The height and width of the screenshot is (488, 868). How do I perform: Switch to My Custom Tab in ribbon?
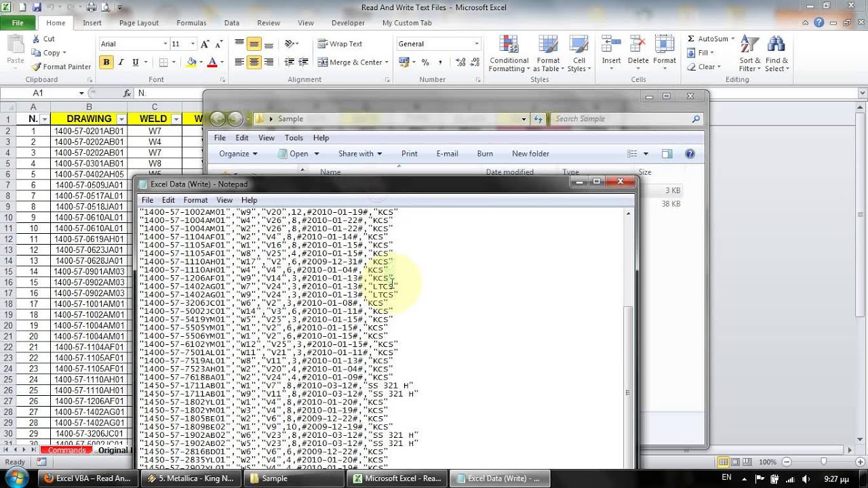coord(407,22)
